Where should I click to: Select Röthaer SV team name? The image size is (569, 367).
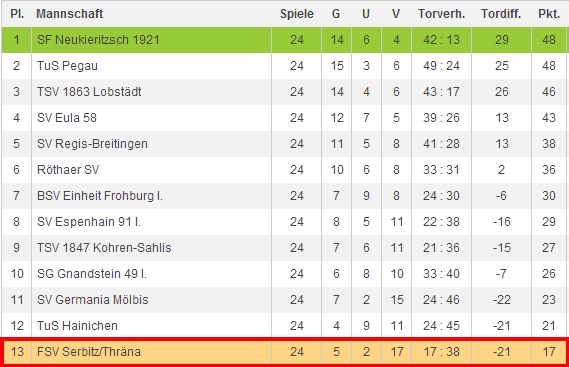click(x=68, y=170)
